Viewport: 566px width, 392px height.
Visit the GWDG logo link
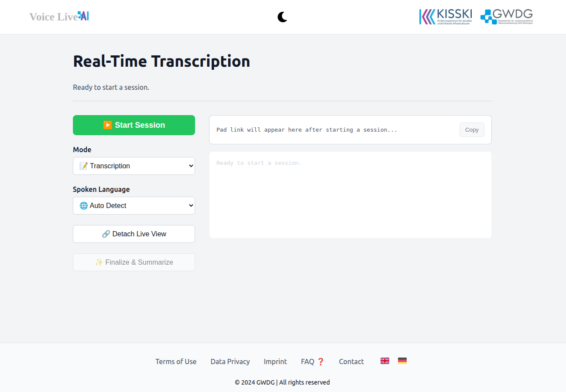[x=507, y=17]
